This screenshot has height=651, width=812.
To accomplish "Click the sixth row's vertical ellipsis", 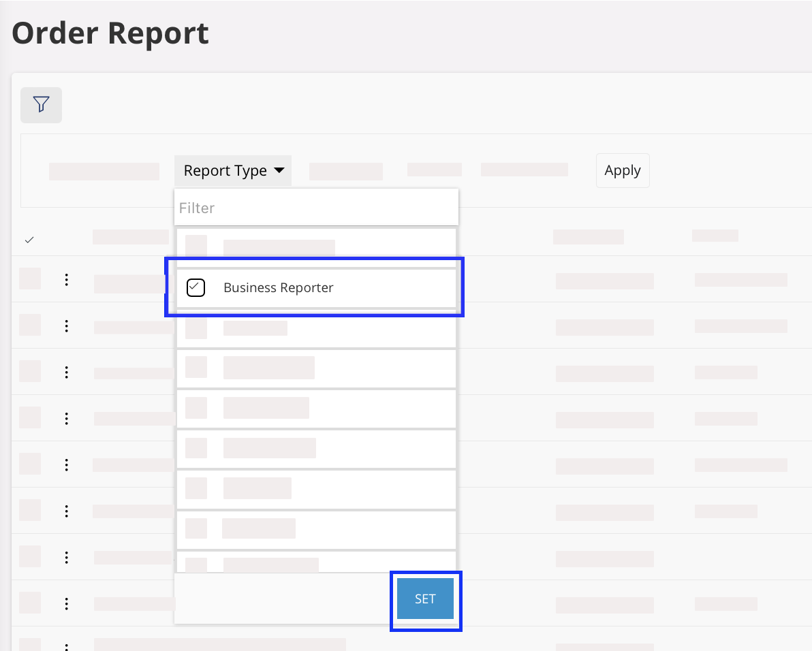I will tap(66, 511).
